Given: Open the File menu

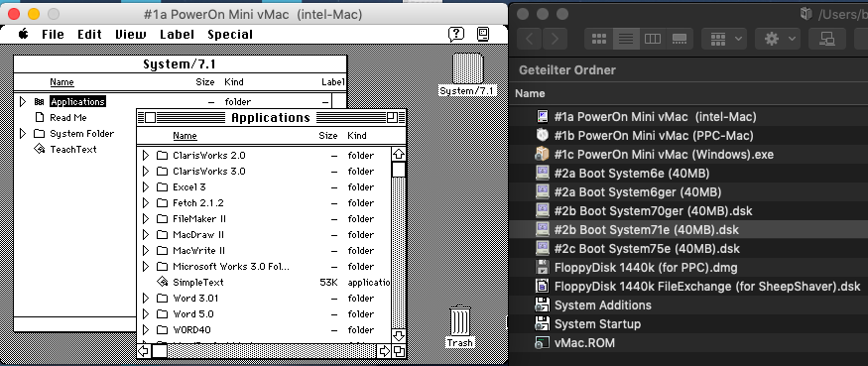Looking at the screenshot, I should [x=54, y=35].
